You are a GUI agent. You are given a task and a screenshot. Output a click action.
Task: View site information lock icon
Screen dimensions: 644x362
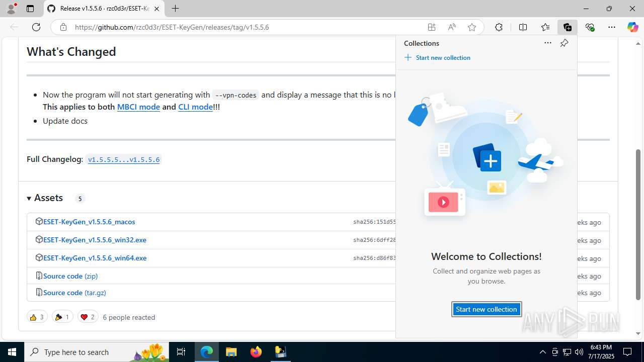tap(63, 27)
